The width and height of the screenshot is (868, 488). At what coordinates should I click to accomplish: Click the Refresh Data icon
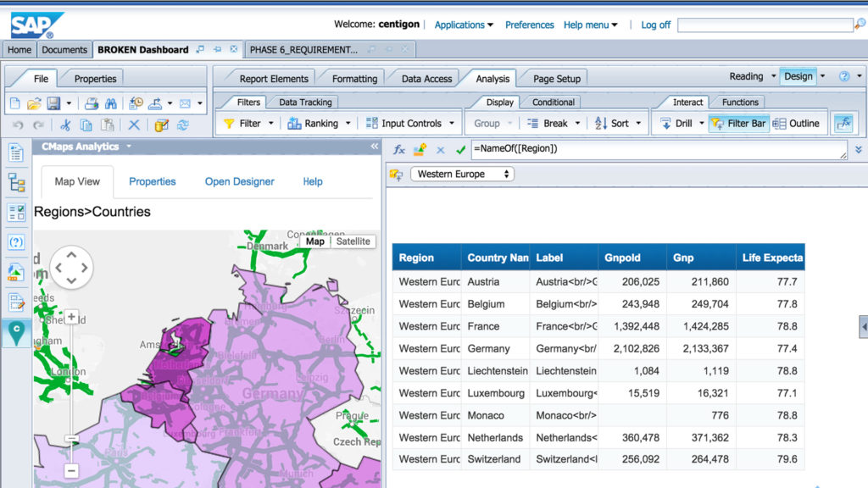tap(181, 125)
